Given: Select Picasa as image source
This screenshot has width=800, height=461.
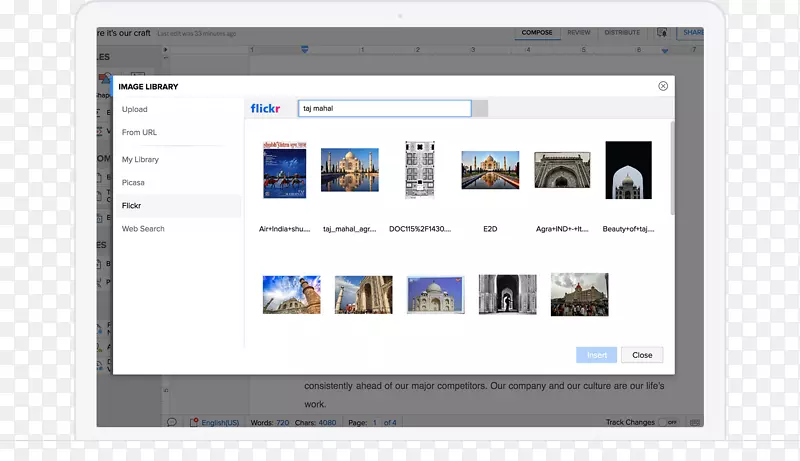Looking at the screenshot, I should pos(133,183).
